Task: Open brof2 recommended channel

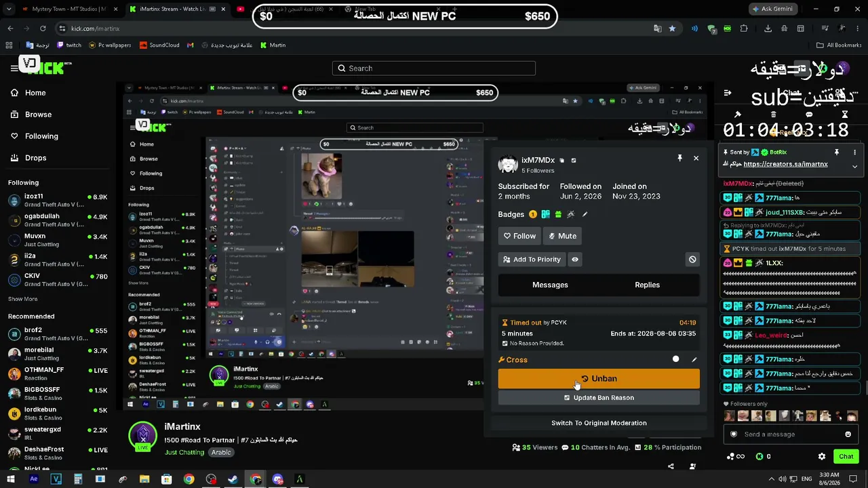Action: 58,333
